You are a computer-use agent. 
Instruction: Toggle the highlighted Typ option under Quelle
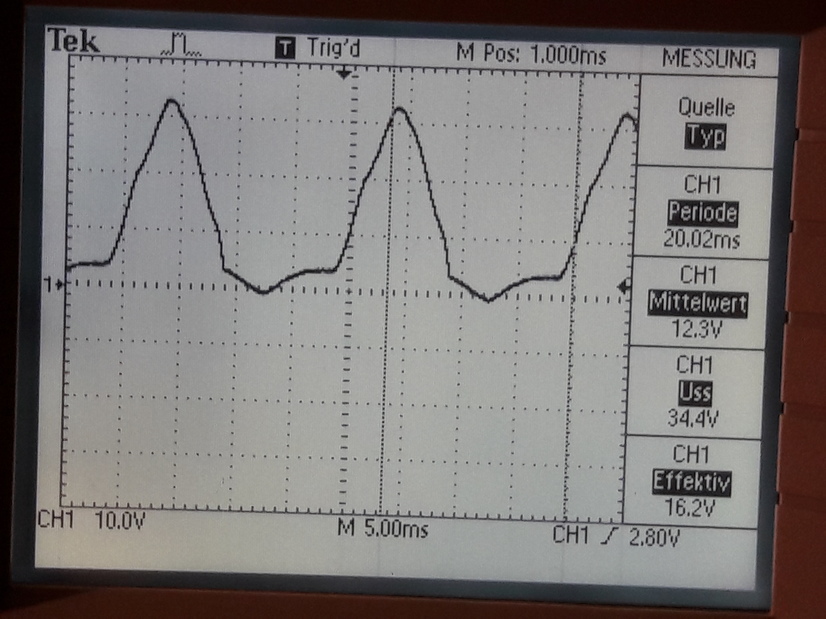(704, 138)
